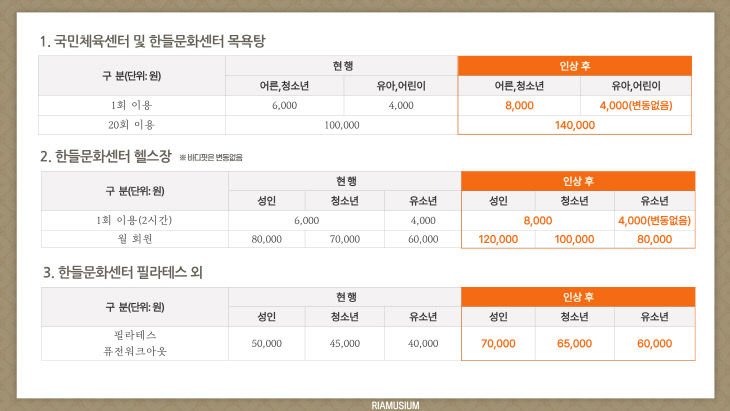Click the '현행' header of the 목욕탕 table
This screenshot has width=730, height=411.
[x=342, y=65]
